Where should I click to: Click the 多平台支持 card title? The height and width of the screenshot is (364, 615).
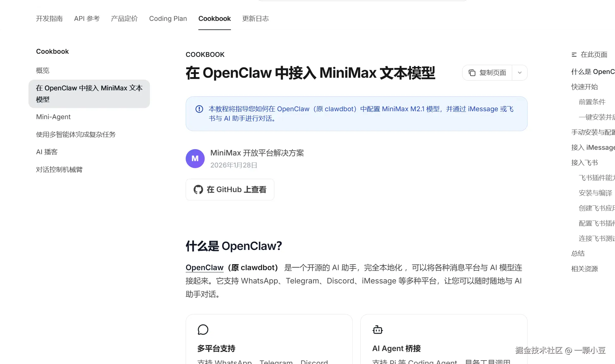pyautogui.click(x=216, y=349)
